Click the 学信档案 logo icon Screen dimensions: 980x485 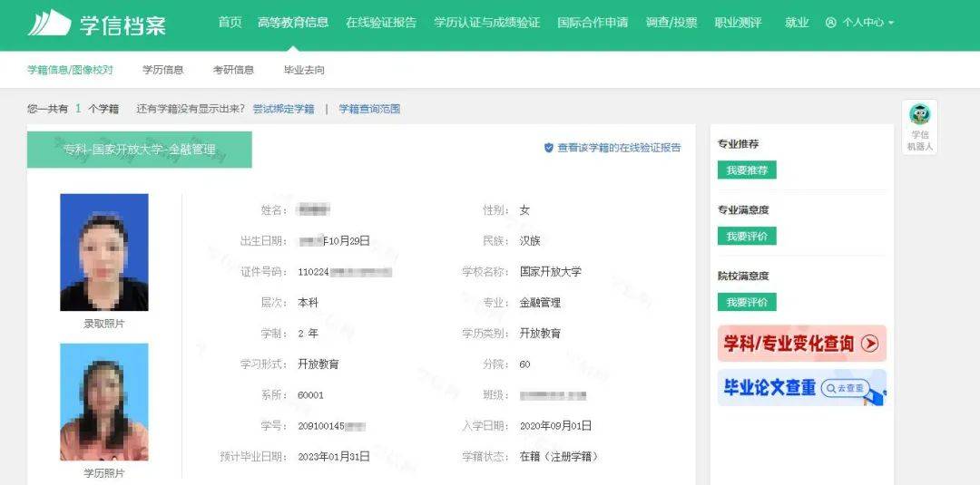click(48, 24)
